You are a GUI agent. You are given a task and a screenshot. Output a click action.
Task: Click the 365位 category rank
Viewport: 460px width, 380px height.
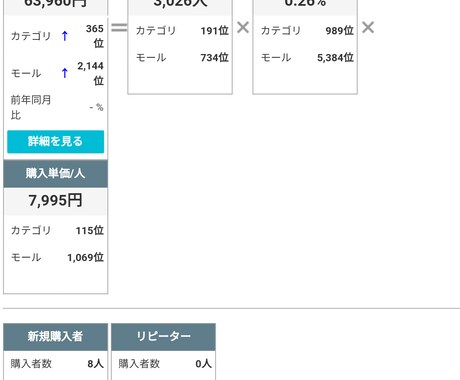point(95,36)
